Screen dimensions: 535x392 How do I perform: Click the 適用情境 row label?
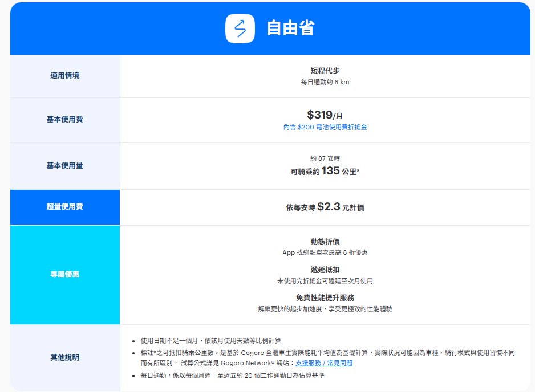(64, 75)
